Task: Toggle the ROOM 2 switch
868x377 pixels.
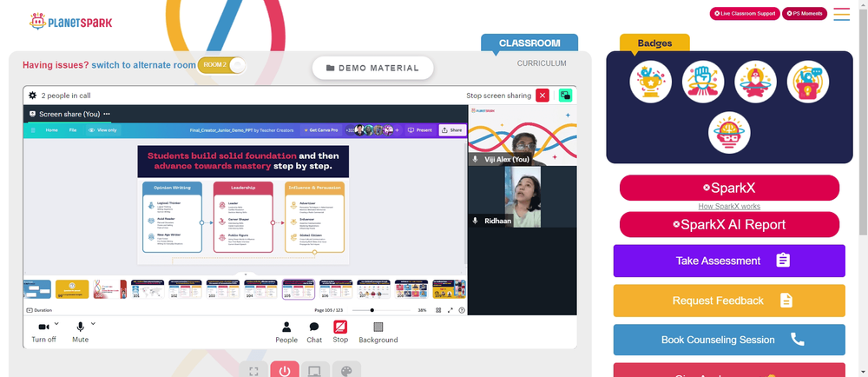Action: 221,65
